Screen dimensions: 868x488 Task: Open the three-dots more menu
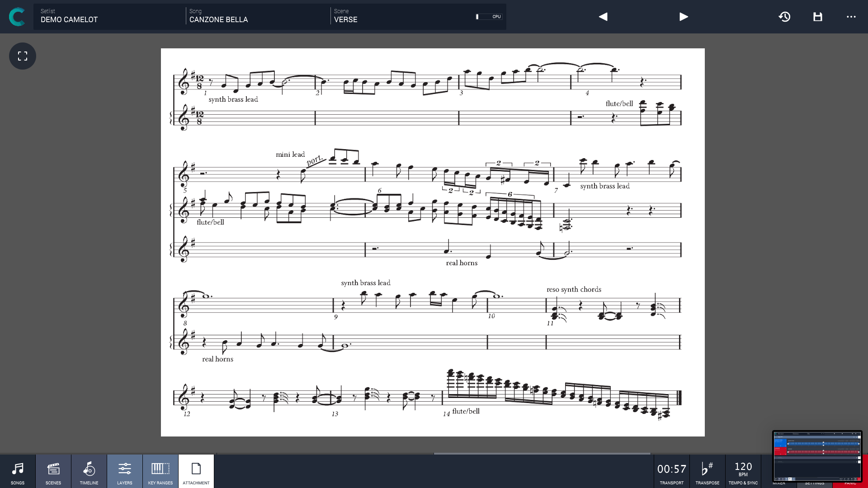(x=851, y=17)
